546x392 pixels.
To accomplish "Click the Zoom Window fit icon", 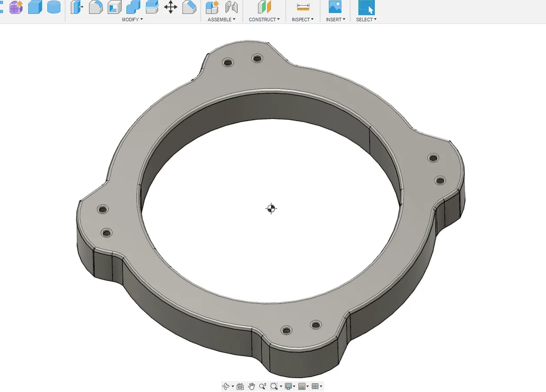I will pyautogui.click(x=274, y=386).
